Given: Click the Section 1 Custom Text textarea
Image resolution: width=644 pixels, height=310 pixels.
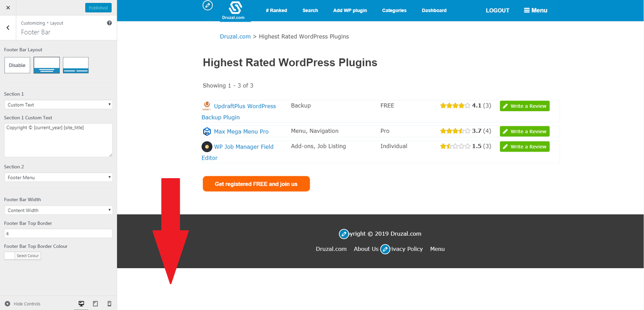Looking at the screenshot, I should click(58, 140).
